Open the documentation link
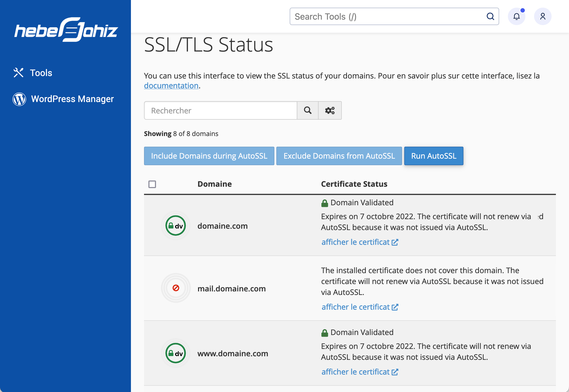Screen dimensions: 569x392 point(171,85)
